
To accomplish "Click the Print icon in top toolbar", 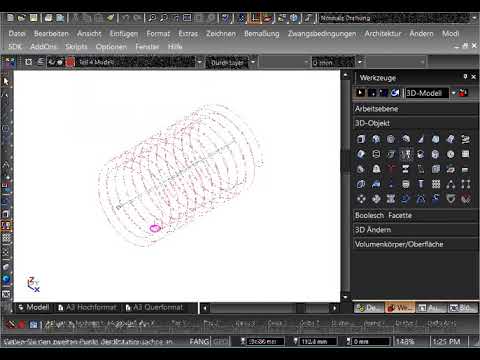I will (49, 18).
